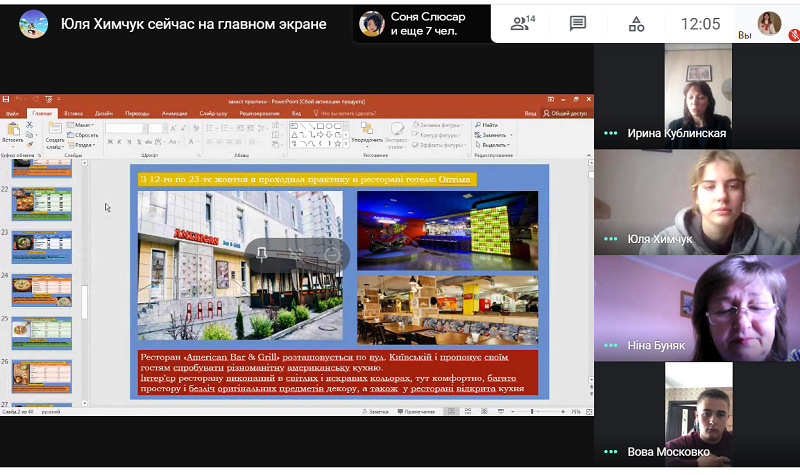Viewport: 800px width, 475px height.
Task: Click the muted microphone badge beside Вы
Action: pyautogui.click(x=794, y=35)
